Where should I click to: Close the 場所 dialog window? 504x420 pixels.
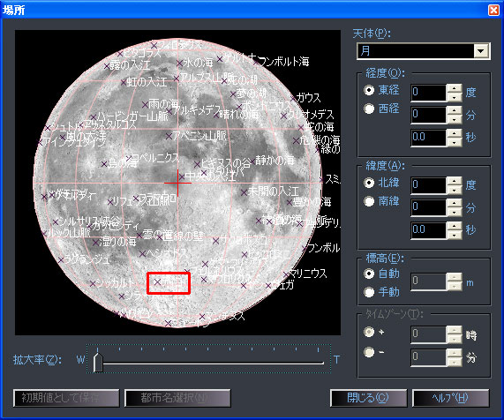pos(493,10)
